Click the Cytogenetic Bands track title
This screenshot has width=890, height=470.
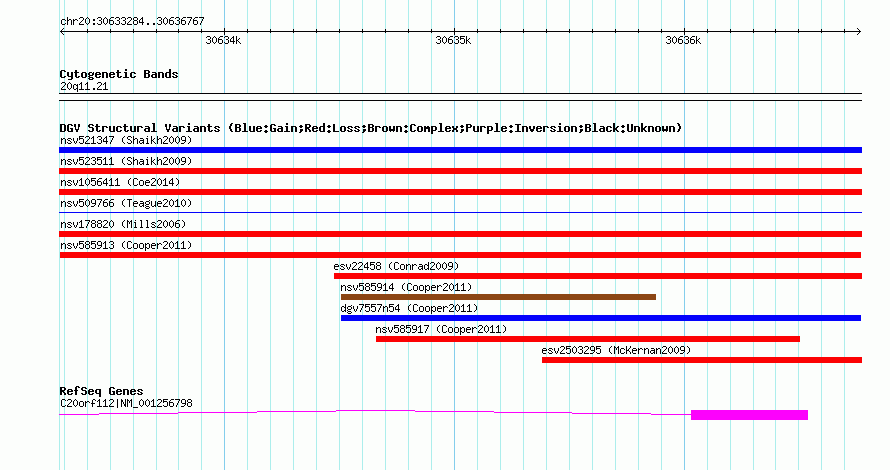tap(119, 74)
